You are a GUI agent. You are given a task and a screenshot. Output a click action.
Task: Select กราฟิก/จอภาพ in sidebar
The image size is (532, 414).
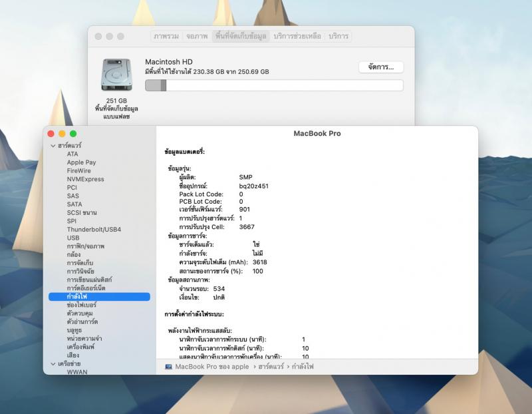click(x=86, y=246)
